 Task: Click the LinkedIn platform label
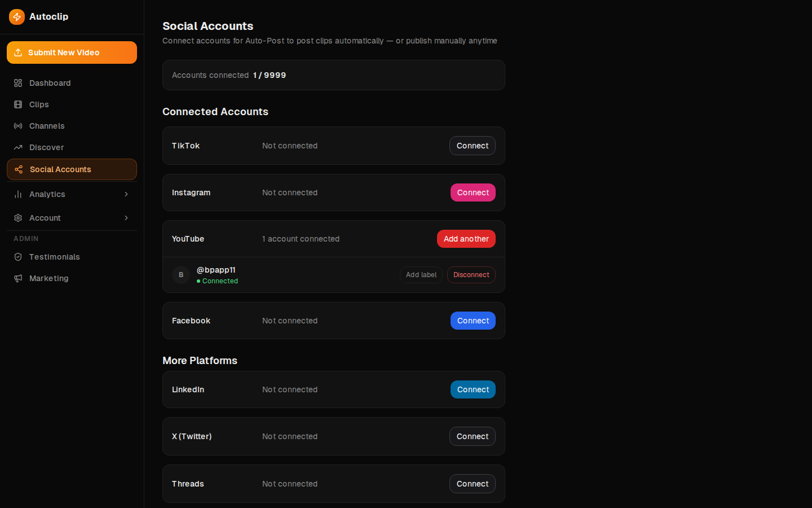coord(188,389)
